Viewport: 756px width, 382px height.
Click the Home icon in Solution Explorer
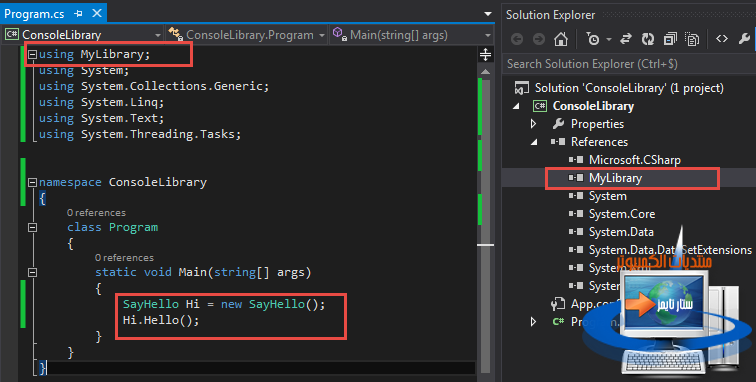pyautogui.click(x=560, y=39)
